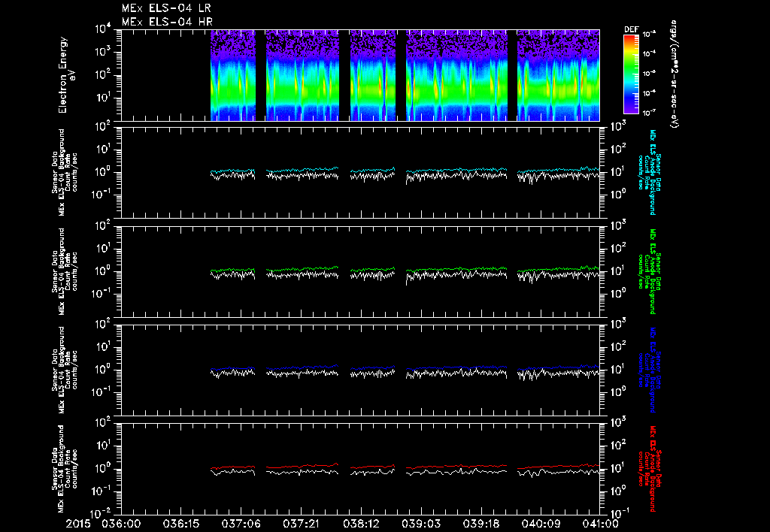Click the cyan "MEx ELS Anode Background" legend text
770x532 pixels.
[652, 172]
